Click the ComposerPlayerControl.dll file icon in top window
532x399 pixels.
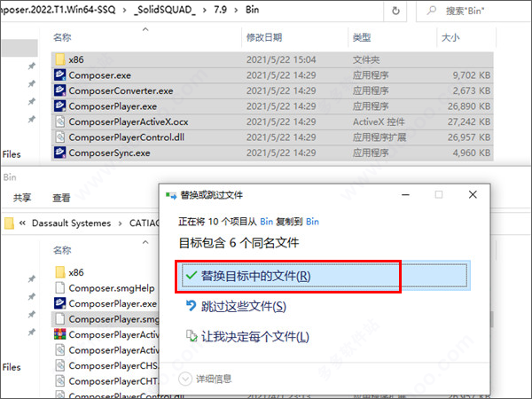point(60,137)
